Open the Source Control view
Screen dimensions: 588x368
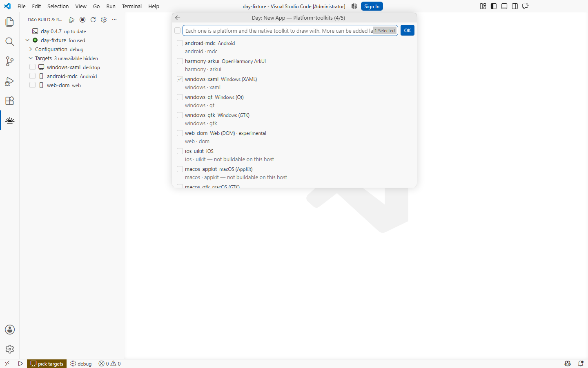click(10, 61)
